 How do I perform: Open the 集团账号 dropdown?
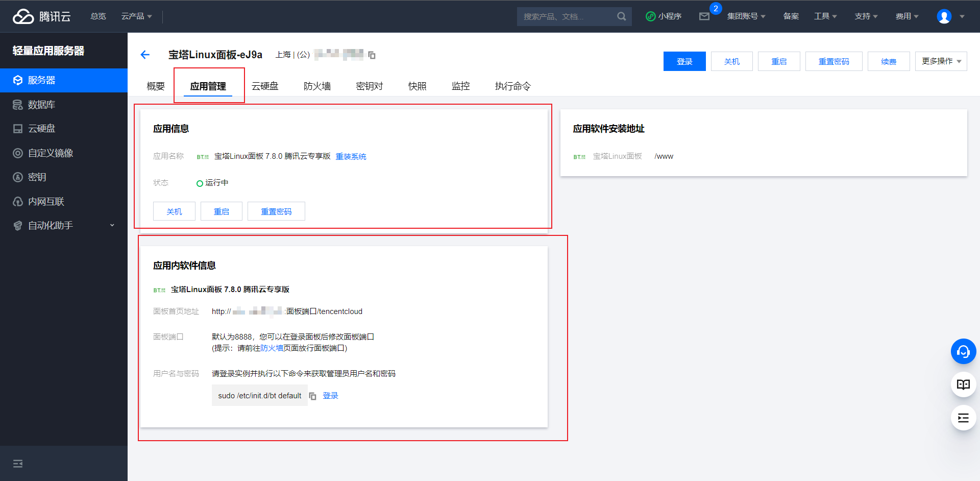pos(746,16)
